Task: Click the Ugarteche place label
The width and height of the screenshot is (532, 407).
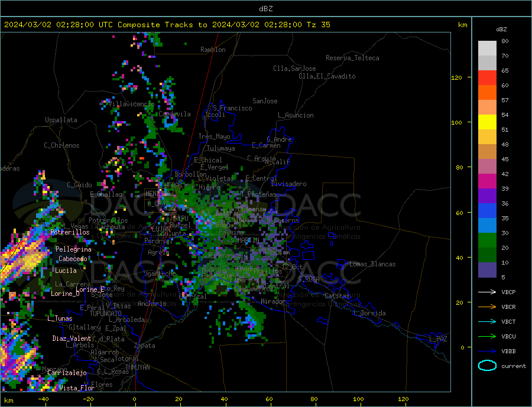Action: coord(160,273)
